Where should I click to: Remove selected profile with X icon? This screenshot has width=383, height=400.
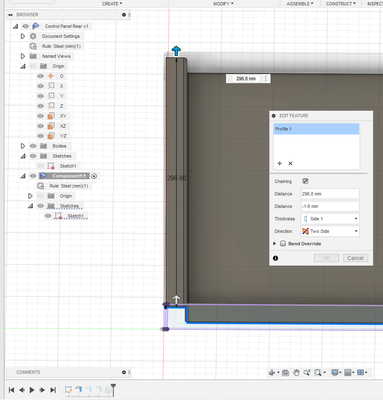[x=290, y=163]
